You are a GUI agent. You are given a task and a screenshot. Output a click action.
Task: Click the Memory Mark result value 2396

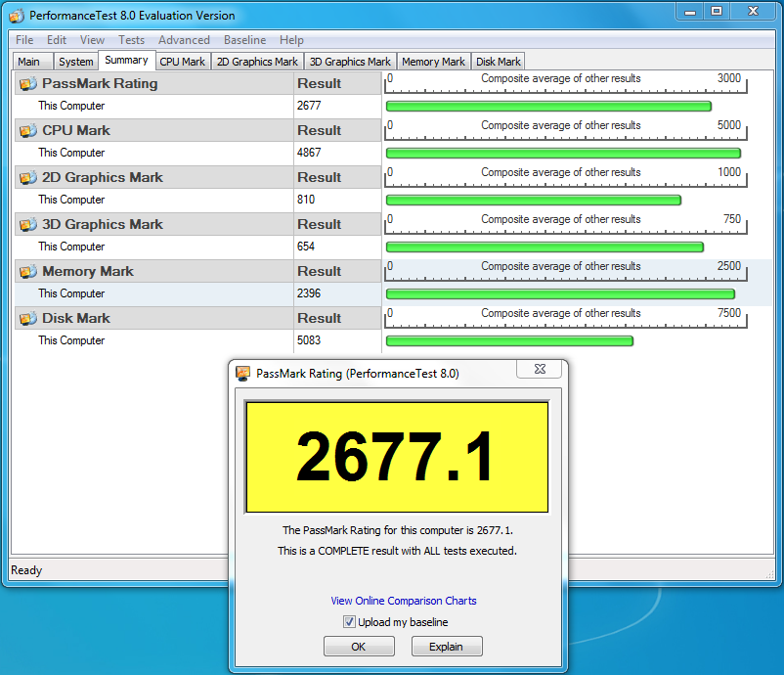pyautogui.click(x=309, y=293)
